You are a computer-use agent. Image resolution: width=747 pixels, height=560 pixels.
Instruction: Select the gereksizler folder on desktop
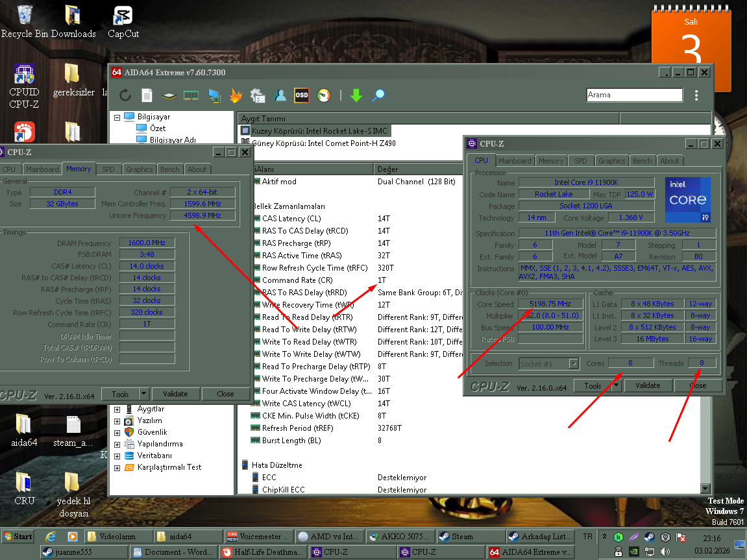(x=73, y=80)
